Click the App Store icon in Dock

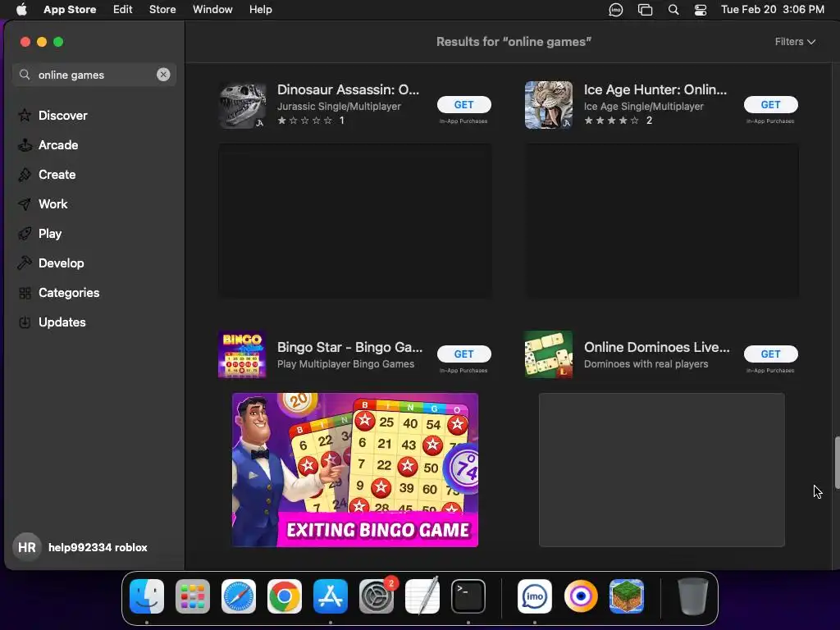click(331, 596)
